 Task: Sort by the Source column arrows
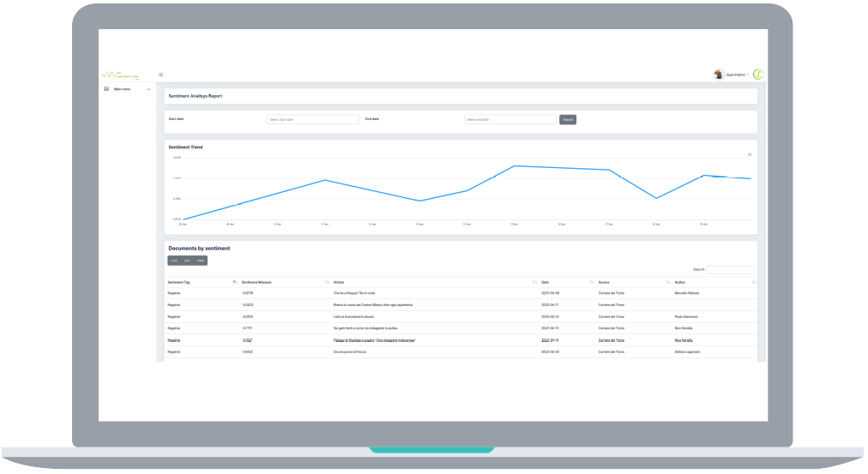pos(667,283)
